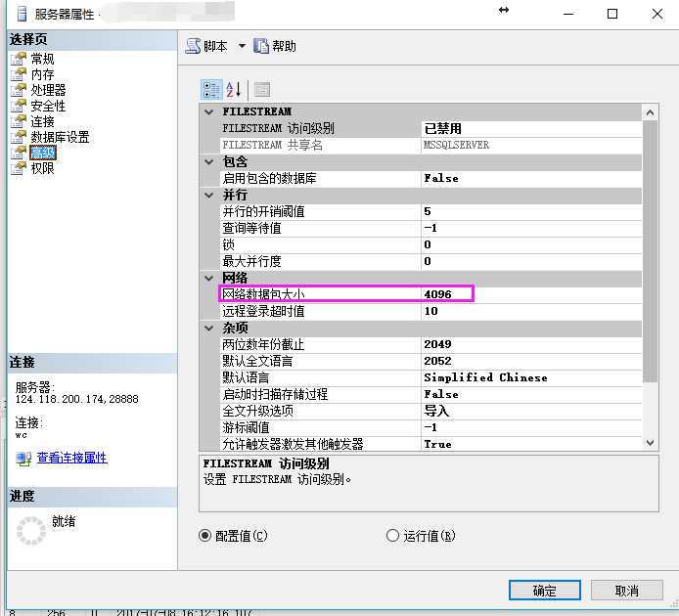This screenshot has height=616, width=679.
Task: Select 运行值(R) radio button
Action: point(392,536)
